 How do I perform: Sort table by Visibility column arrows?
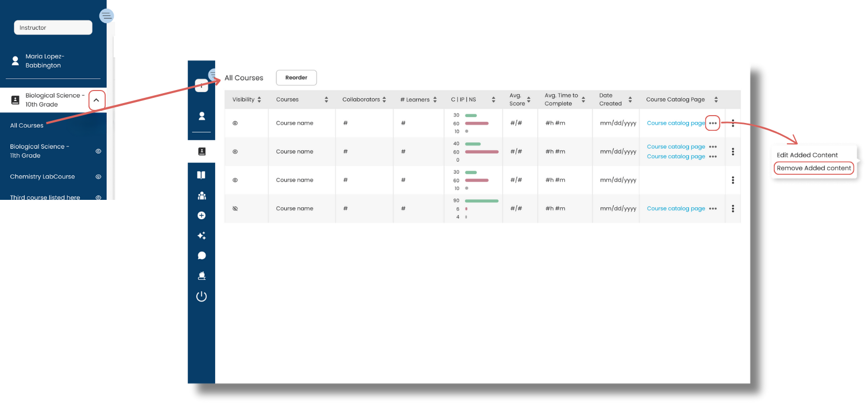click(259, 99)
